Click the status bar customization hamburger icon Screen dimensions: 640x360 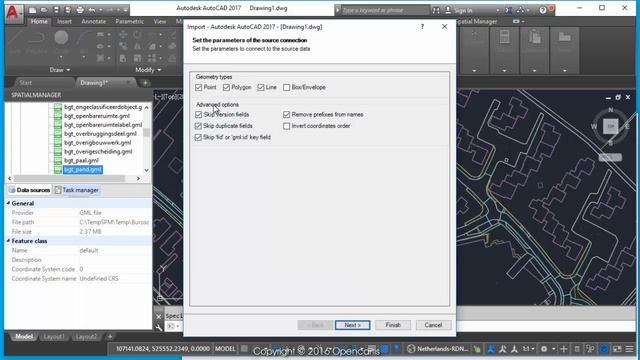[x=629, y=349]
